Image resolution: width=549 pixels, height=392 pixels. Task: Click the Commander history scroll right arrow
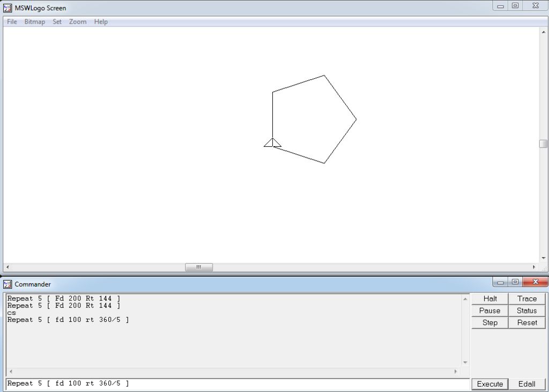pyautogui.click(x=456, y=371)
